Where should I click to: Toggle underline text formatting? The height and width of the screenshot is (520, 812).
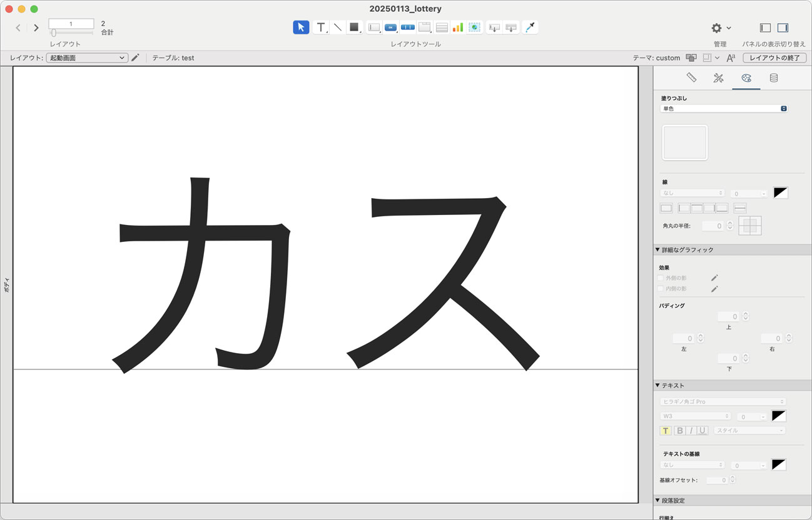pyautogui.click(x=703, y=431)
